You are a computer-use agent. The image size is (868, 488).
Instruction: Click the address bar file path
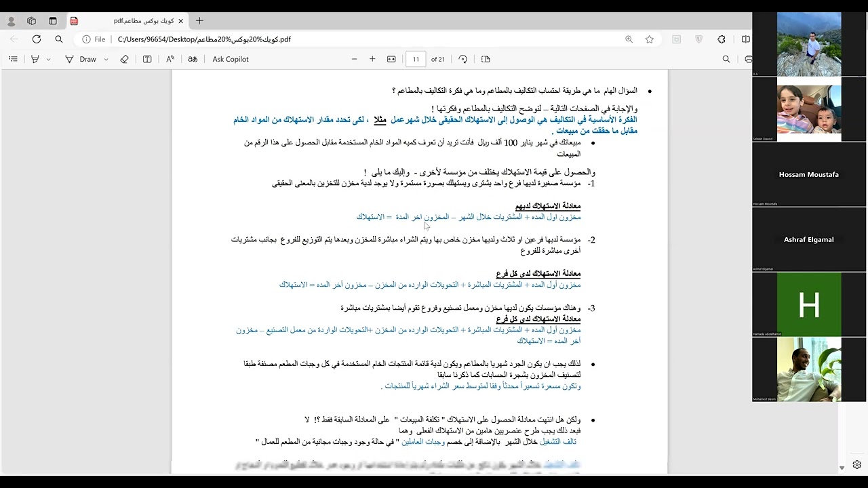[x=204, y=39]
